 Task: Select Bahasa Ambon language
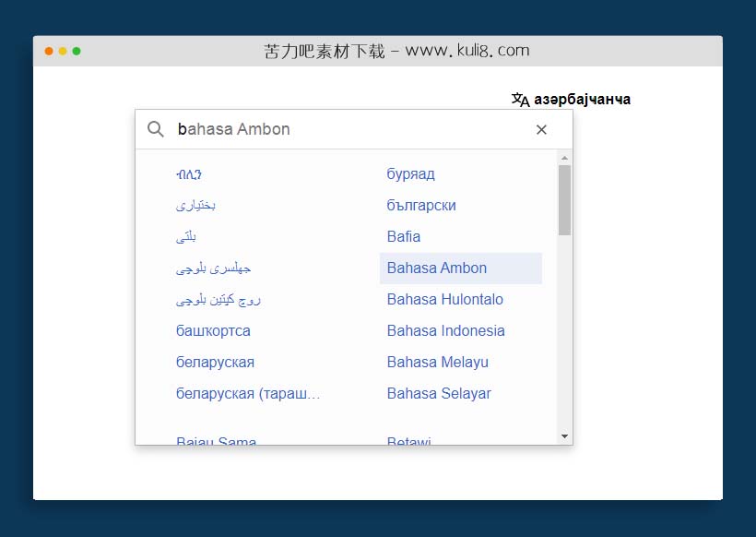[x=437, y=268]
